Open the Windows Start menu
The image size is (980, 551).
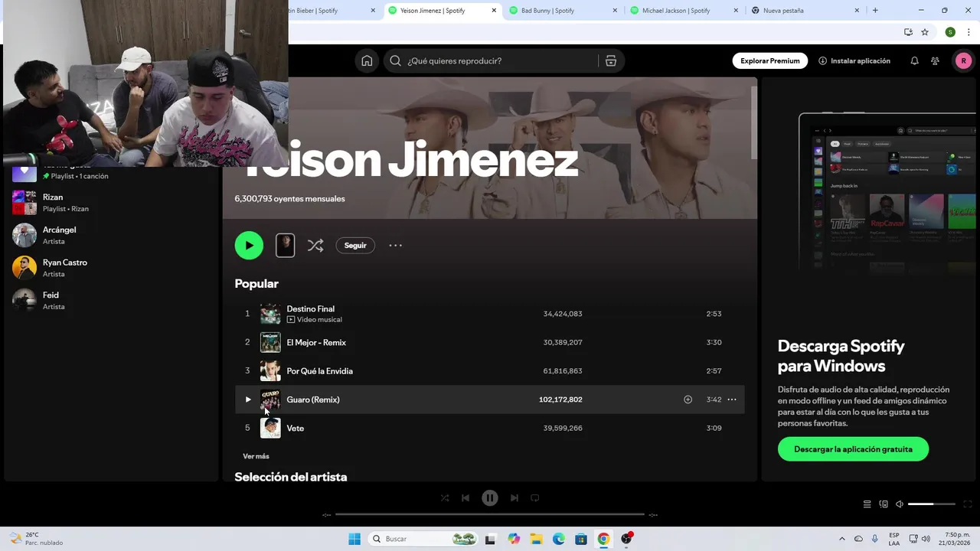point(354,539)
